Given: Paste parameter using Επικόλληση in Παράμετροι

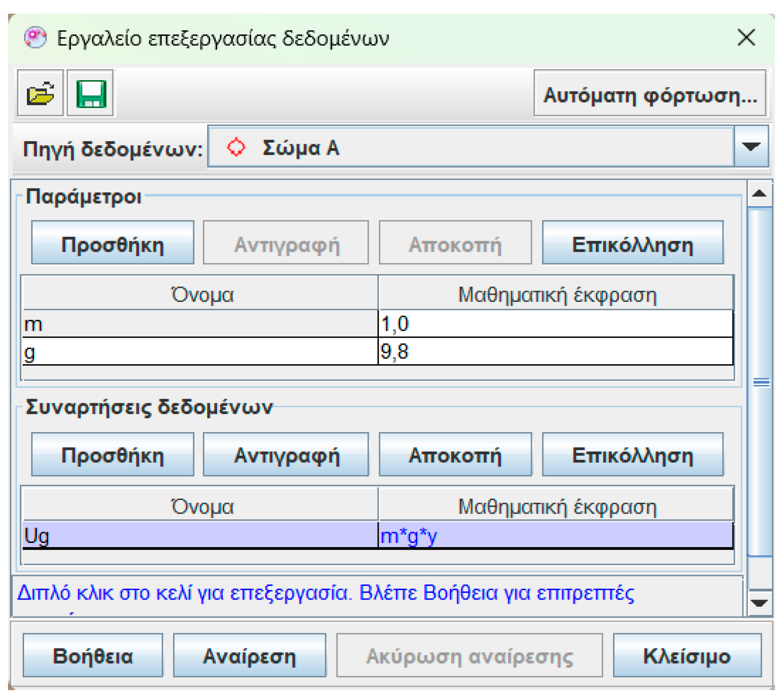Looking at the screenshot, I should click(x=632, y=243).
